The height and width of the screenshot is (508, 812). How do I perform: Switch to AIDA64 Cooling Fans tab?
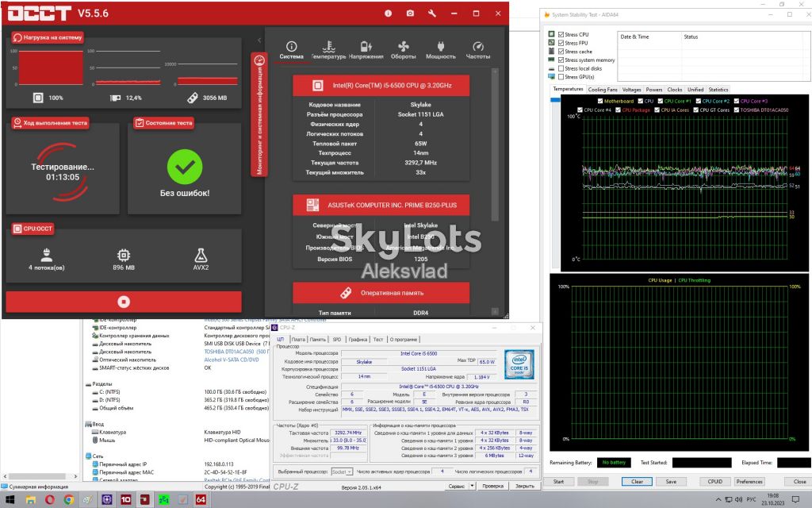(x=603, y=90)
